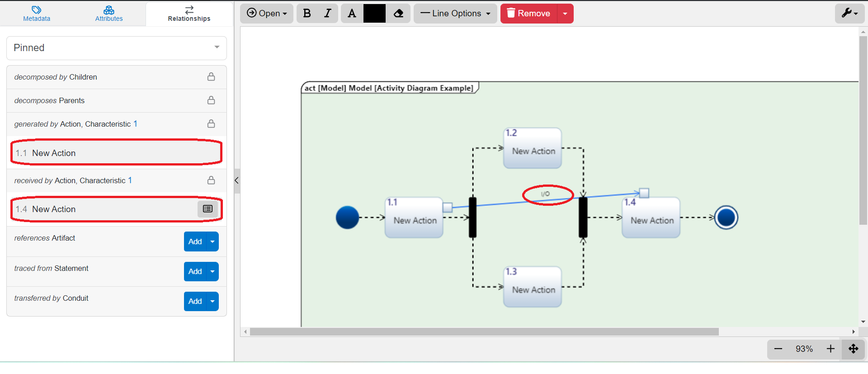Collapse the left sidebar panel arrow
The image size is (868, 374).
point(236,180)
